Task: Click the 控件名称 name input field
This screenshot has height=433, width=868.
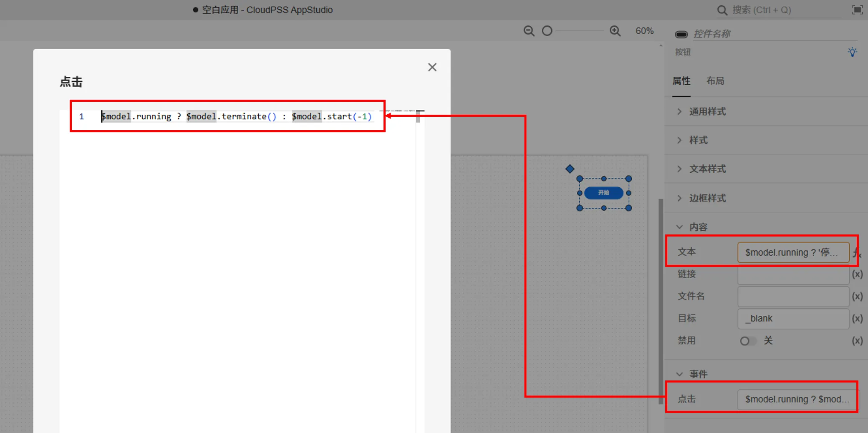Action: tap(776, 34)
